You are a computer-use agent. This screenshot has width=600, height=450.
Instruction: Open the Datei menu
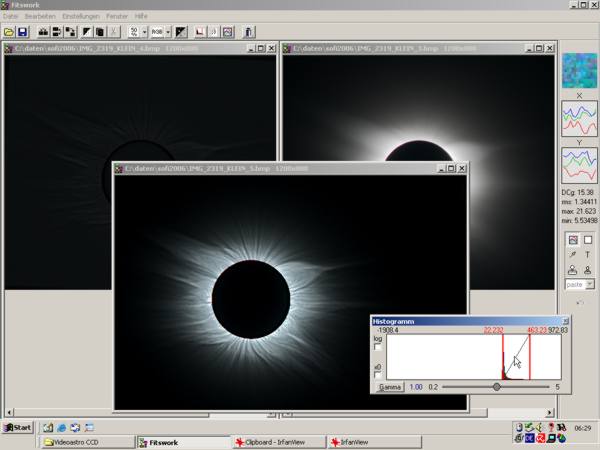pos(10,16)
